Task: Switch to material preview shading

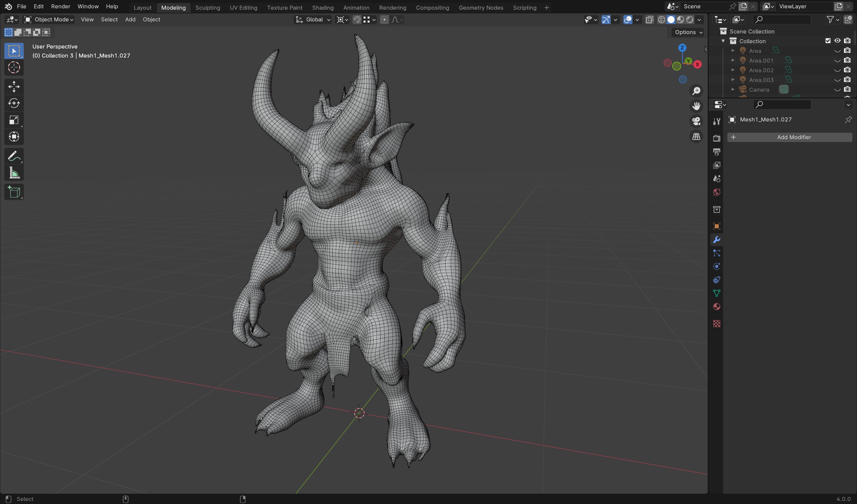Action: point(680,19)
